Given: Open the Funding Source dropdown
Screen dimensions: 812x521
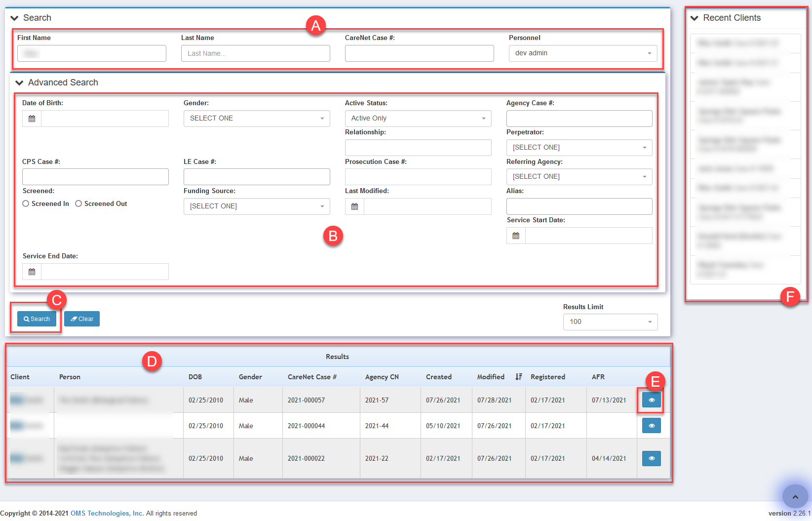Looking at the screenshot, I should (x=257, y=206).
